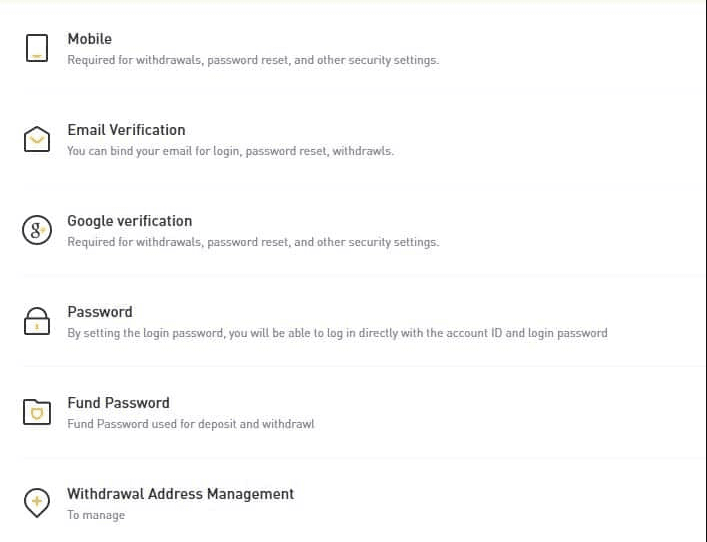This screenshot has height=542, width=707.
Task: Open the Email Verification heading
Action: coord(126,130)
